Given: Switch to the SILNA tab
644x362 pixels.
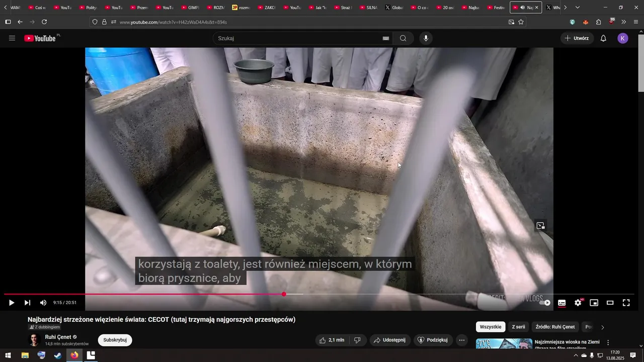Looking at the screenshot, I should click(x=369, y=8).
